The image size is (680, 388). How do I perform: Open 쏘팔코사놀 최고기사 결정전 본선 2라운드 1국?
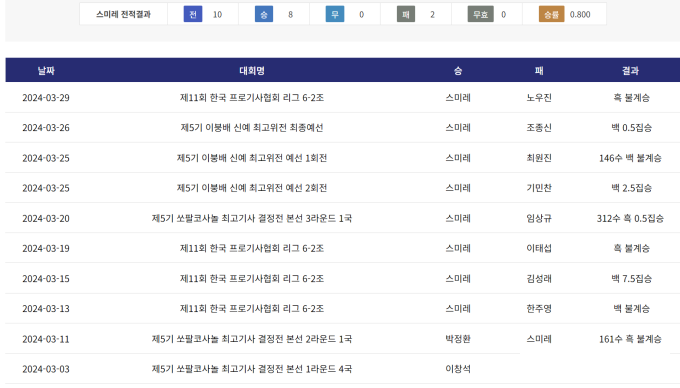pyautogui.click(x=252, y=339)
